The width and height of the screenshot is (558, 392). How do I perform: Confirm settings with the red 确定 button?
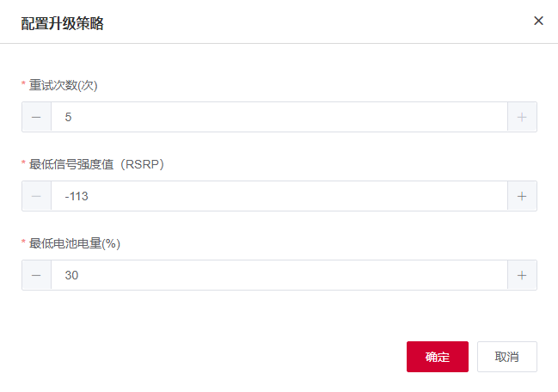[438, 357]
